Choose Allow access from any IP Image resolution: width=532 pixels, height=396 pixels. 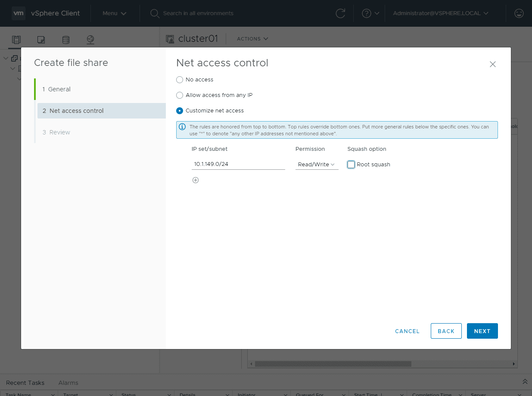pyautogui.click(x=179, y=95)
